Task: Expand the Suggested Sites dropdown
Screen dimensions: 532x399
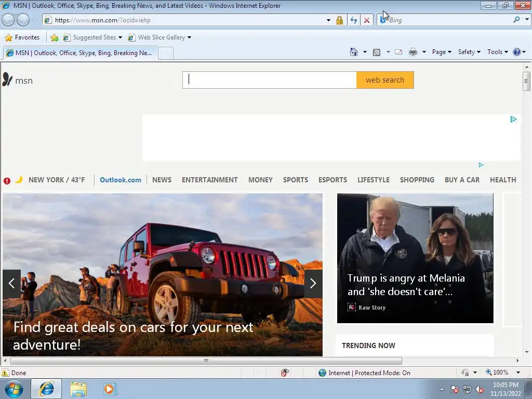Action: [x=120, y=37]
